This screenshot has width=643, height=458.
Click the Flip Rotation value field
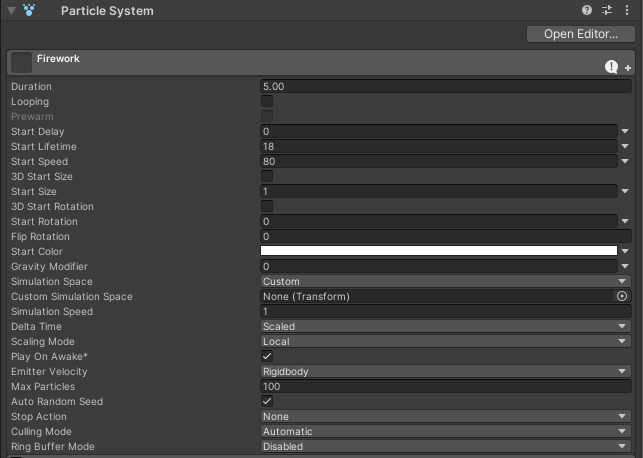pyautogui.click(x=446, y=236)
